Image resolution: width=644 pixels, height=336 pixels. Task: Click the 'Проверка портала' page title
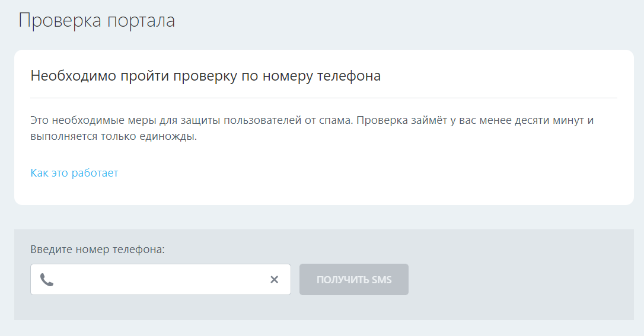click(x=97, y=20)
